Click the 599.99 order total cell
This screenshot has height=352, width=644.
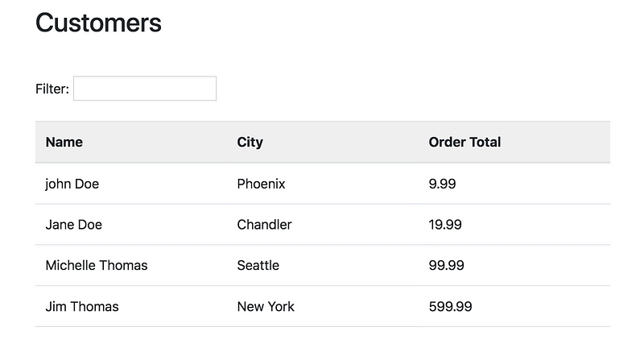point(451,306)
